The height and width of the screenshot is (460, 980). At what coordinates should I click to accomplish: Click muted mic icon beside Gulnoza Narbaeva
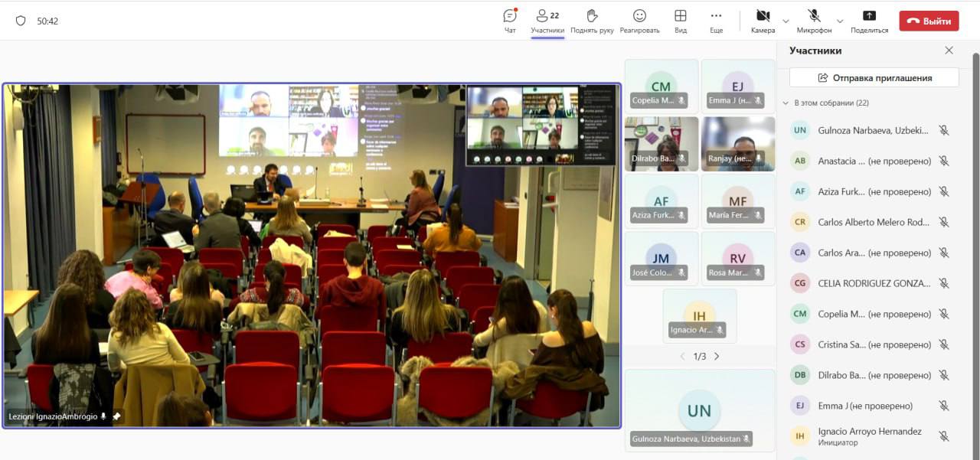(944, 130)
